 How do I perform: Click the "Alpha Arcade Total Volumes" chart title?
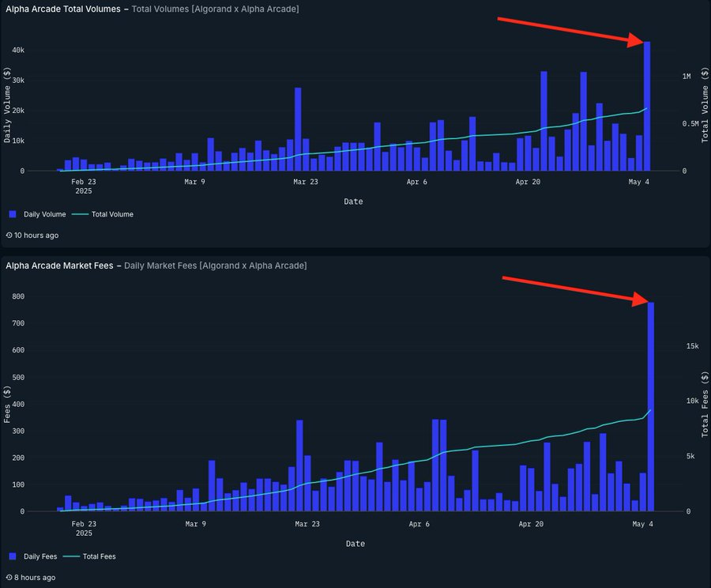pos(64,9)
